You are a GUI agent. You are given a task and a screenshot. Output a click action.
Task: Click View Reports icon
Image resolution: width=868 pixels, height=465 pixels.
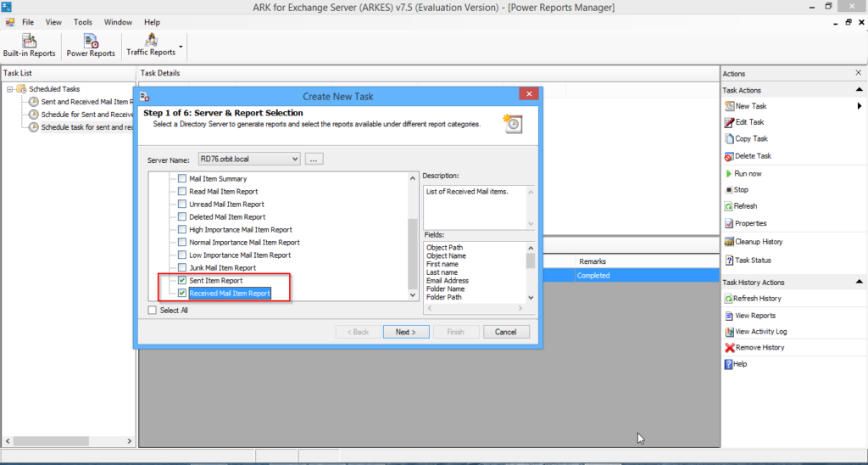[x=729, y=316]
